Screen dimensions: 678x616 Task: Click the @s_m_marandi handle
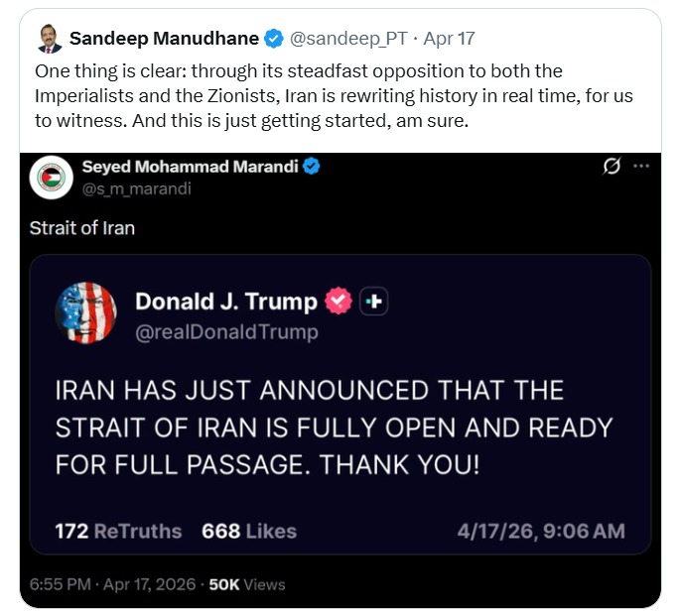coord(136,188)
